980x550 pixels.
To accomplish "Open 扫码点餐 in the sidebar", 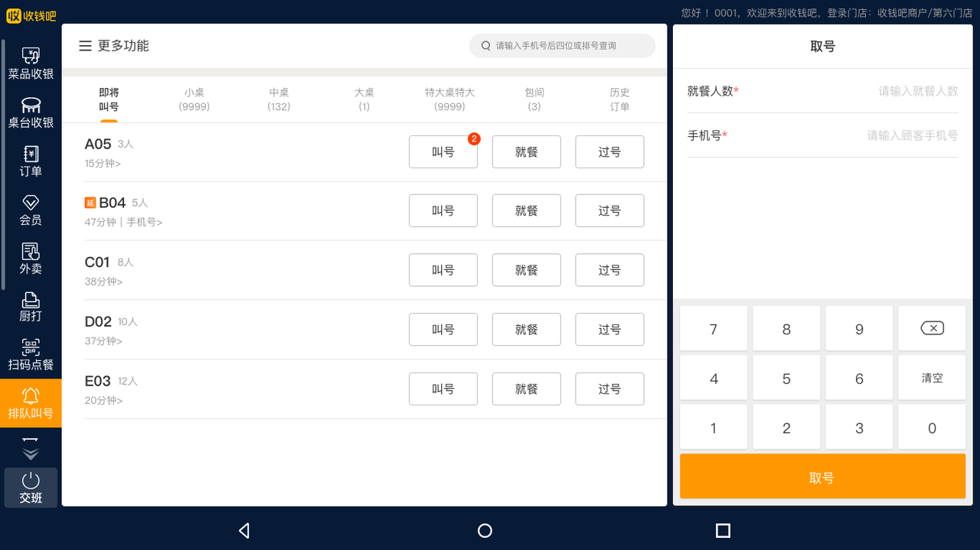I will pos(31,355).
